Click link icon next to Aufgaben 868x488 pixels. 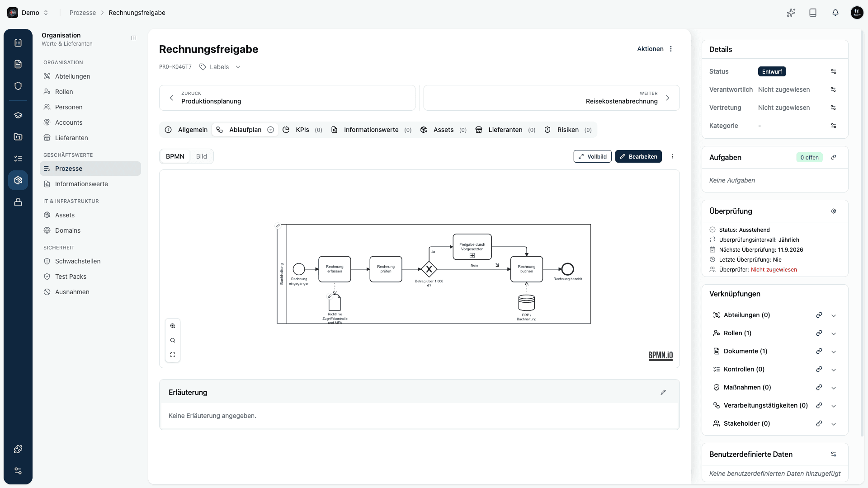834,157
